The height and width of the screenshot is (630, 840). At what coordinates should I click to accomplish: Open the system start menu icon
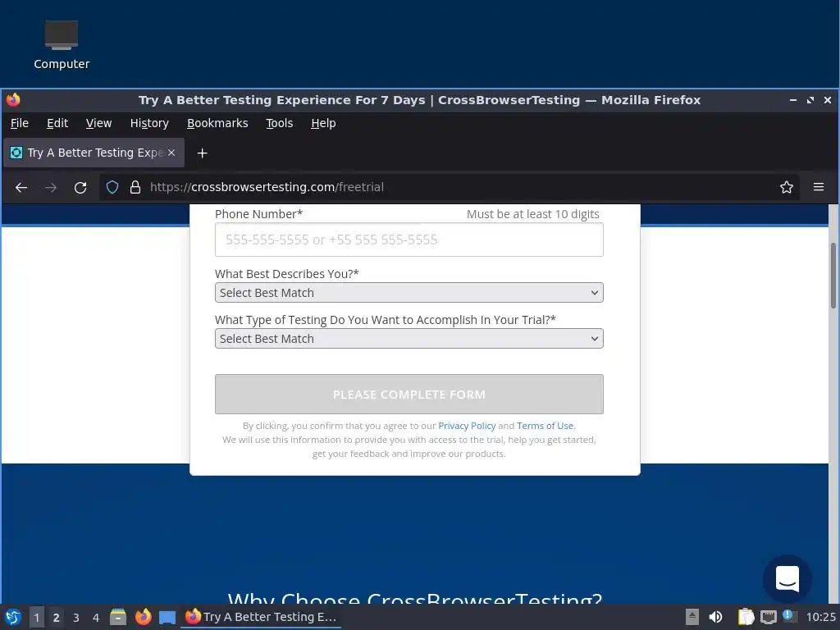point(13,617)
